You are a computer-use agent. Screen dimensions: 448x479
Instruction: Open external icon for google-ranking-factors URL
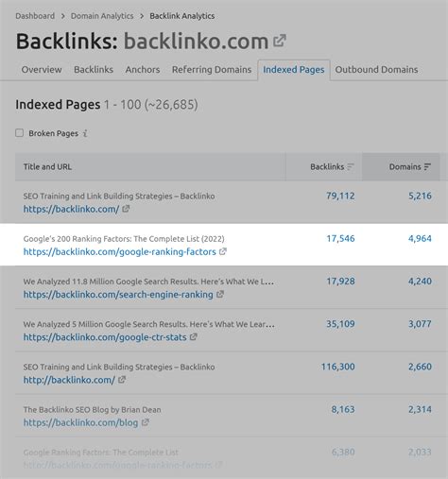click(x=223, y=251)
